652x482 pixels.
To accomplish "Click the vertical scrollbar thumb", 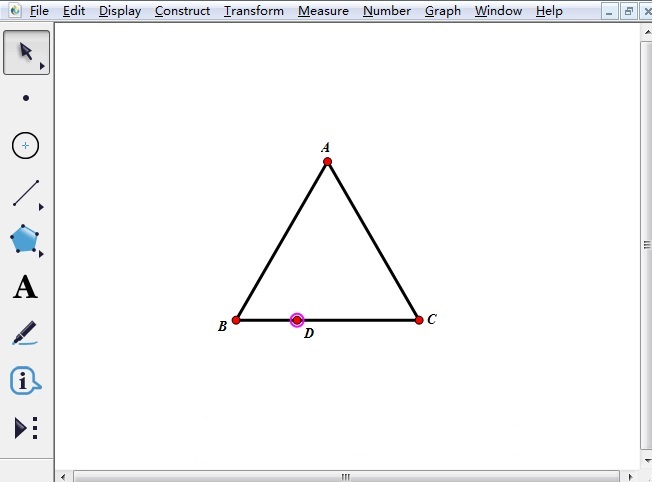I will pyautogui.click(x=647, y=245).
